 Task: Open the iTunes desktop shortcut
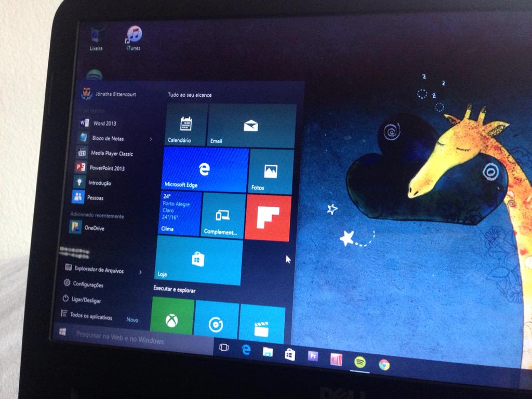(x=134, y=38)
